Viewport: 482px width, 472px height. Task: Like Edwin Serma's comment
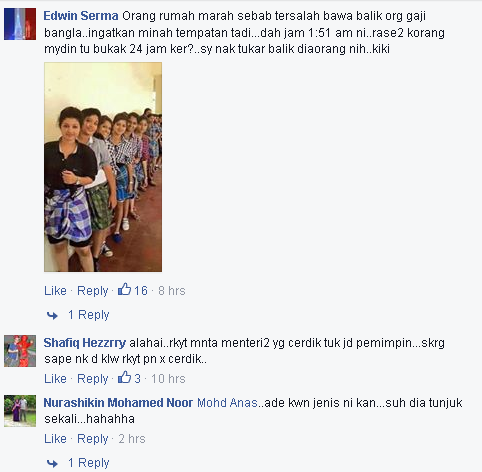click(x=55, y=291)
